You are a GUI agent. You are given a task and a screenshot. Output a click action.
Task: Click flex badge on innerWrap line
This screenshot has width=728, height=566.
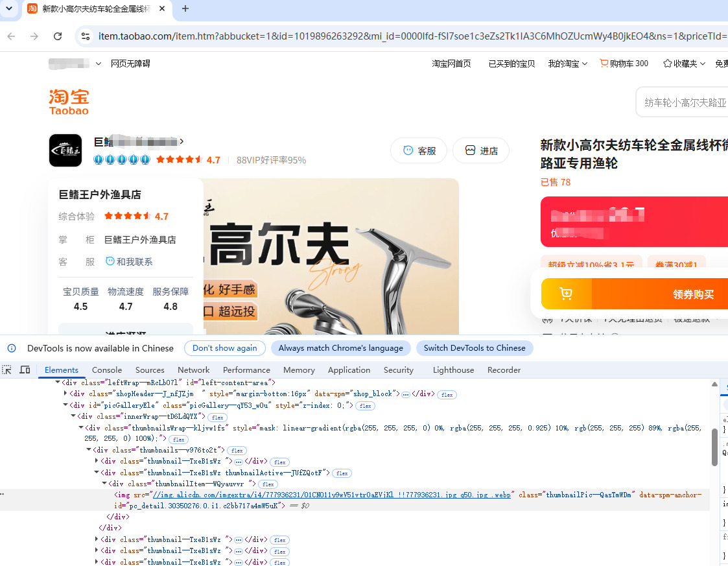(x=217, y=418)
